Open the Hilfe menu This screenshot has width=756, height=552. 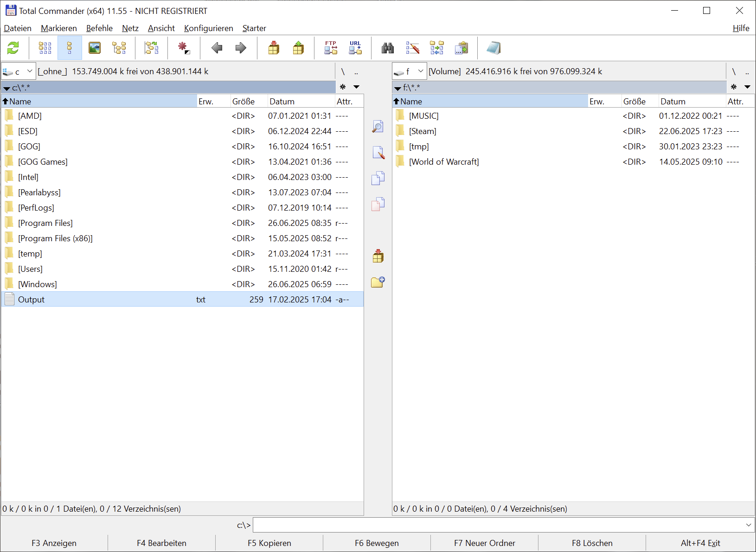(741, 28)
